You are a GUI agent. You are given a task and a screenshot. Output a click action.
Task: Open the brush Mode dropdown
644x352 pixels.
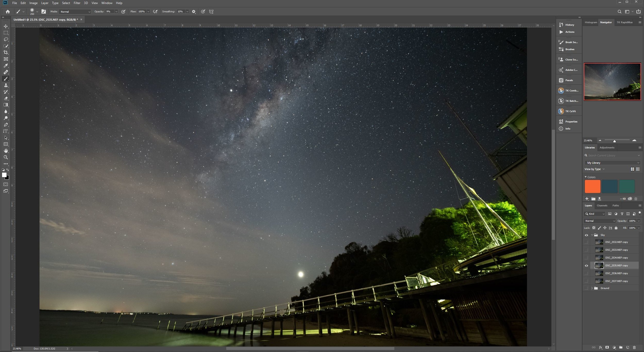(x=75, y=12)
